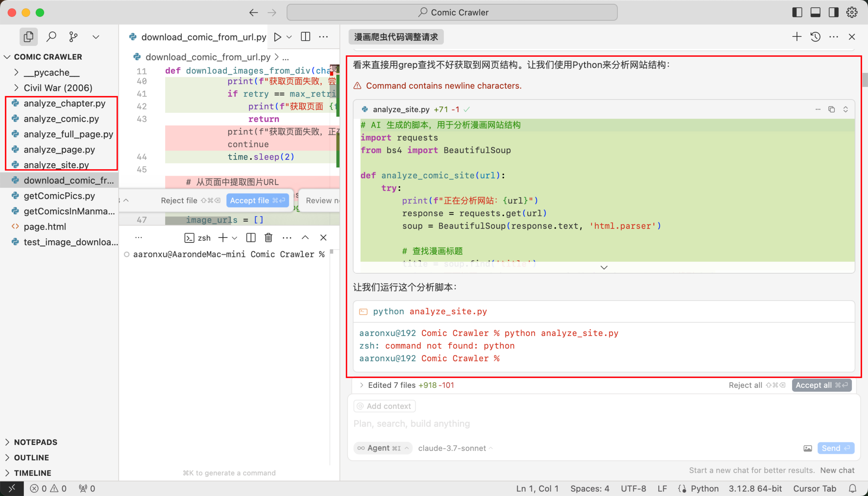Maximize the terminal panel with up chevron
Image resolution: width=868 pixels, height=496 pixels.
pyautogui.click(x=305, y=238)
